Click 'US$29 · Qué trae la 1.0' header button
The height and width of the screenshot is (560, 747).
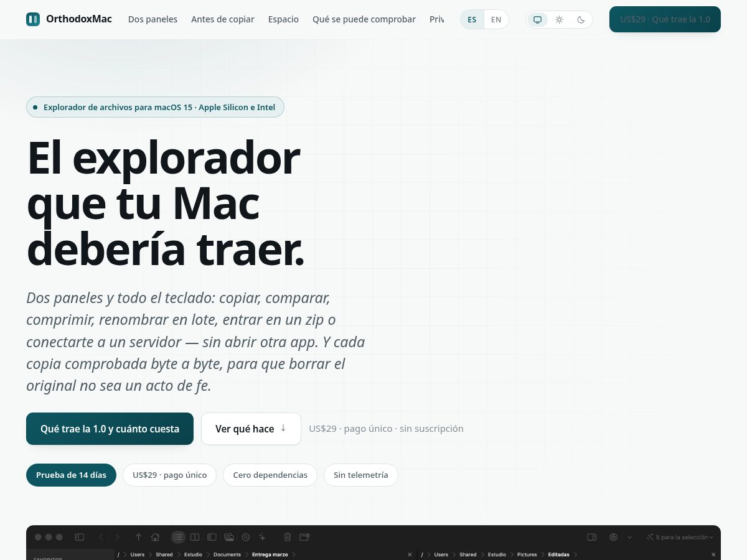pyautogui.click(x=665, y=19)
